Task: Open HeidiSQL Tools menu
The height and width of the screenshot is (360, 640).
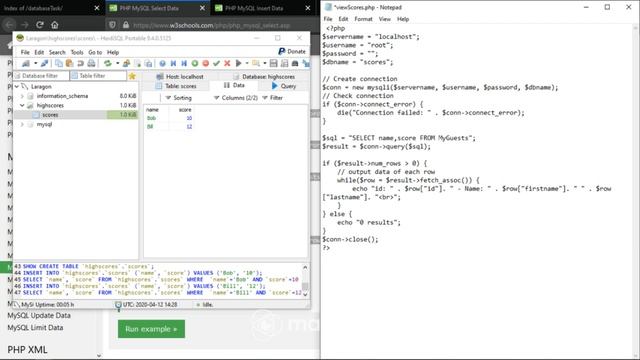Action: coord(77,52)
